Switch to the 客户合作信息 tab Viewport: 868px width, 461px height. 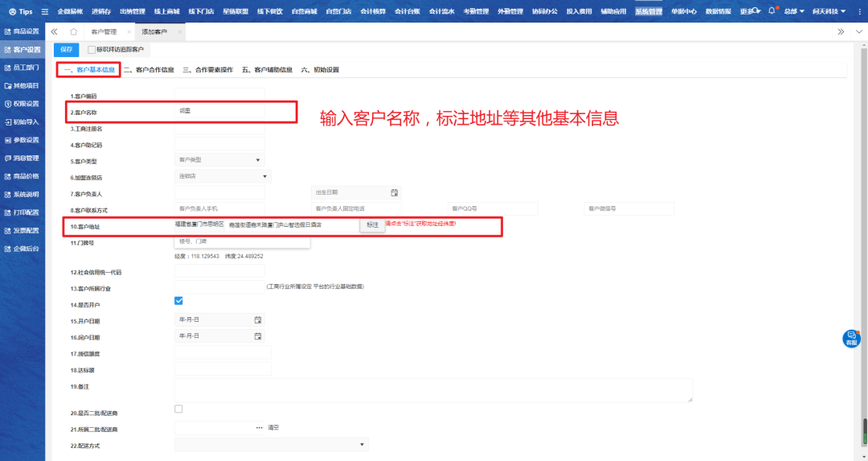(x=149, y=70)
